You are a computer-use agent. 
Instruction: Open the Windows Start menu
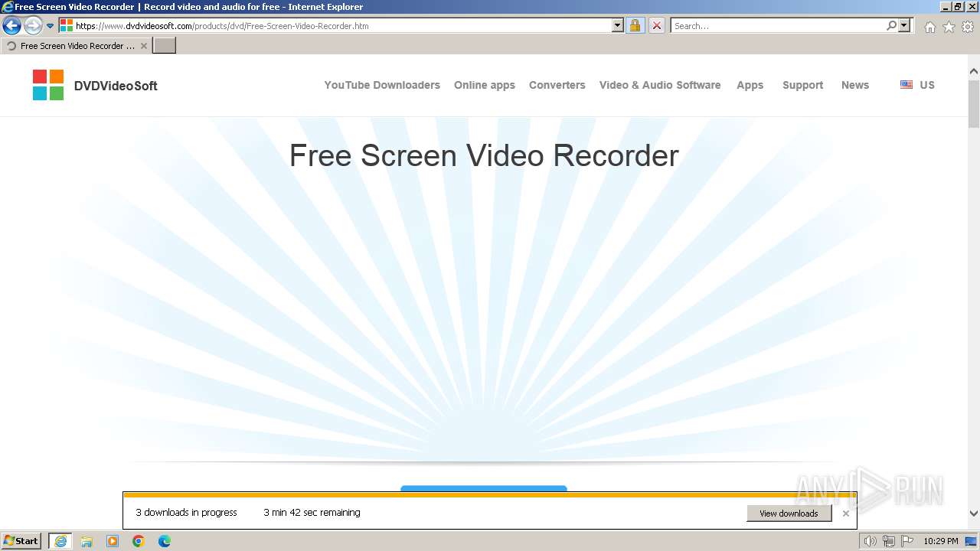coord(21,541)
